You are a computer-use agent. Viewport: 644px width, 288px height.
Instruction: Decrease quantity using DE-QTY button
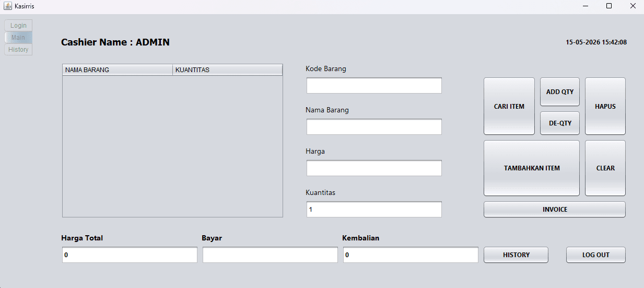tap(560, 123)
